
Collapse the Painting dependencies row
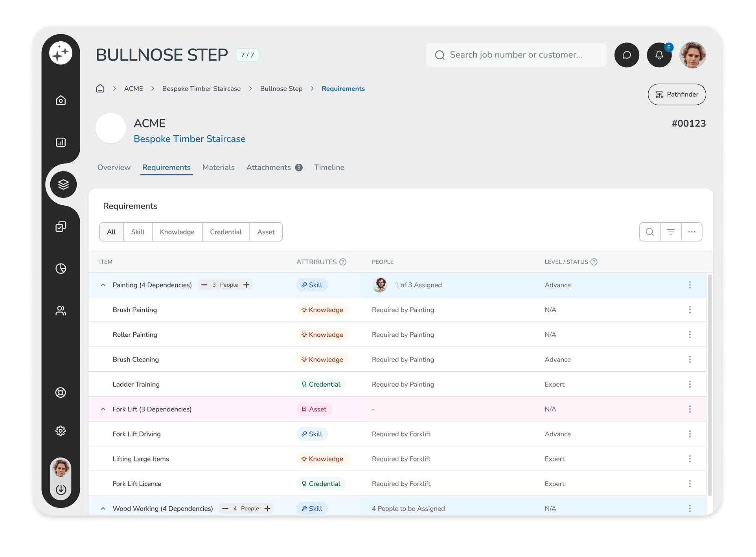103,285
